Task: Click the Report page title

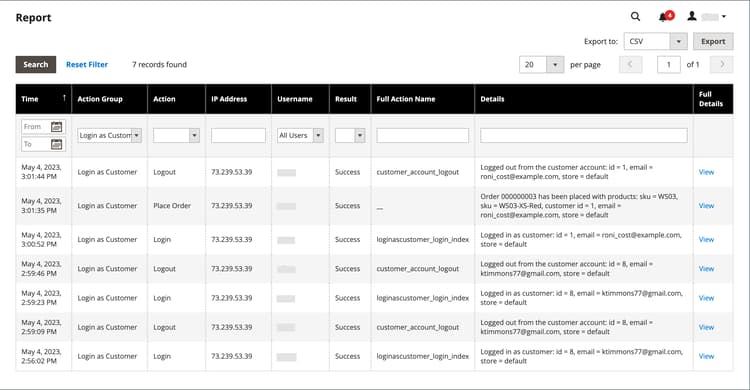Action: click(x=33, y=18)
